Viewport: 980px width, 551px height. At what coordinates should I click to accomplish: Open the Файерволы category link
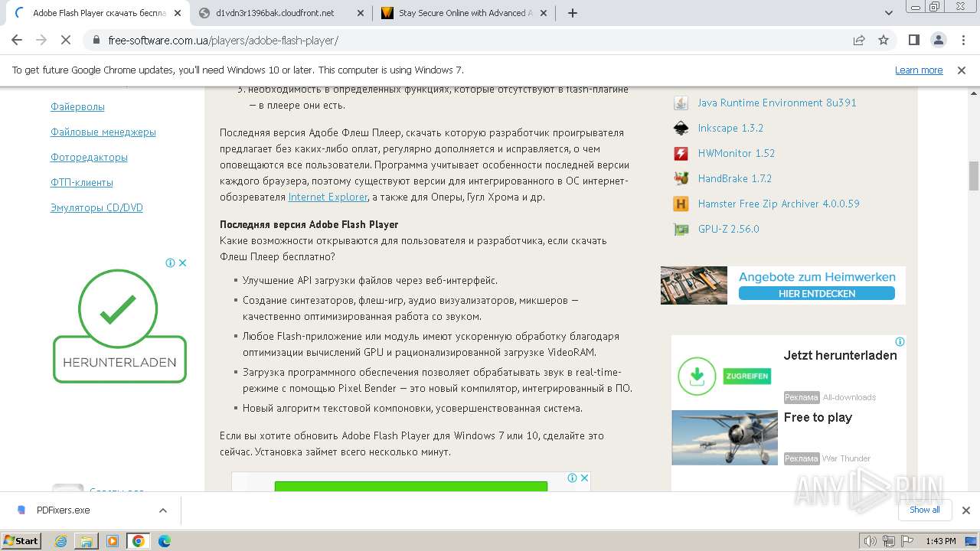[77, 106]
